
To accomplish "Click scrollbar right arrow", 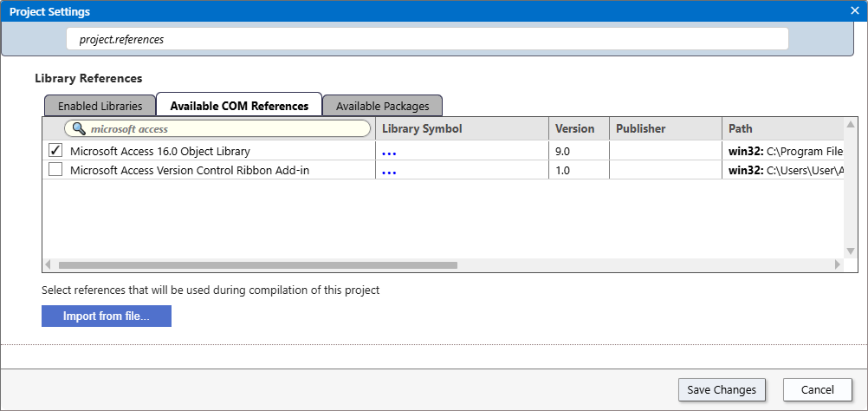I will [x=837, y=264].
